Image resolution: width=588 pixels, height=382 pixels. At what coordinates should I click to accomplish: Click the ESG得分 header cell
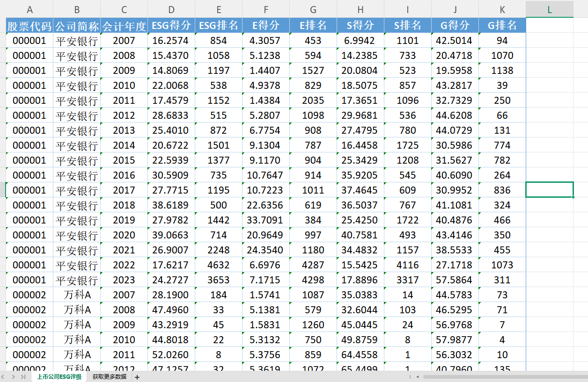click(x=171, y=25)
